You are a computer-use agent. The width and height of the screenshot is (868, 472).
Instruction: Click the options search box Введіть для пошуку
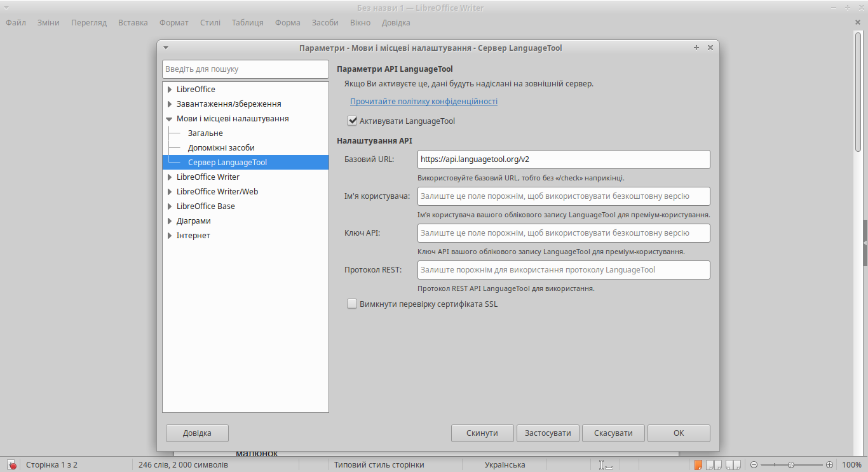tap(245, 69)
